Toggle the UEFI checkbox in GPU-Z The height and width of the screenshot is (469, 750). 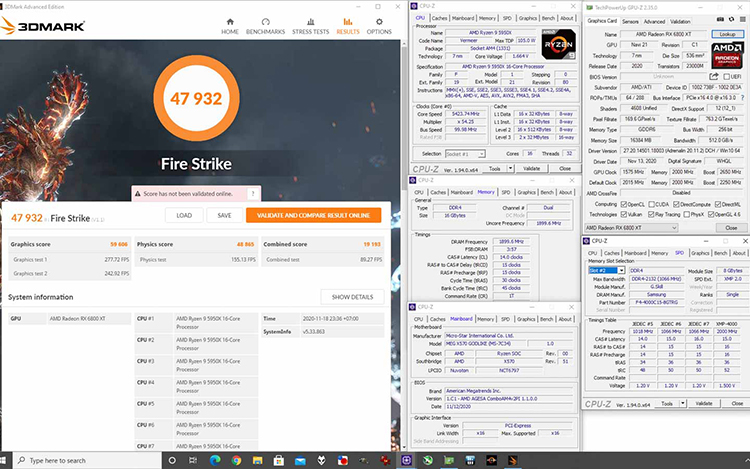click(727, 76)
